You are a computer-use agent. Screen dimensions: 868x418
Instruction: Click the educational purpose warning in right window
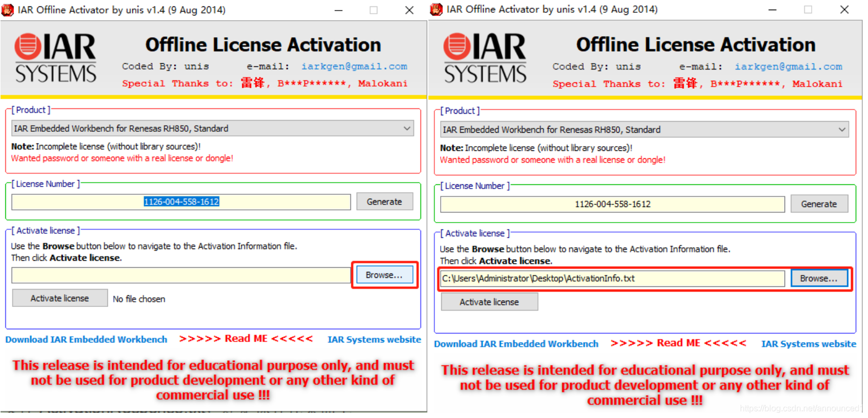(645, 385)
